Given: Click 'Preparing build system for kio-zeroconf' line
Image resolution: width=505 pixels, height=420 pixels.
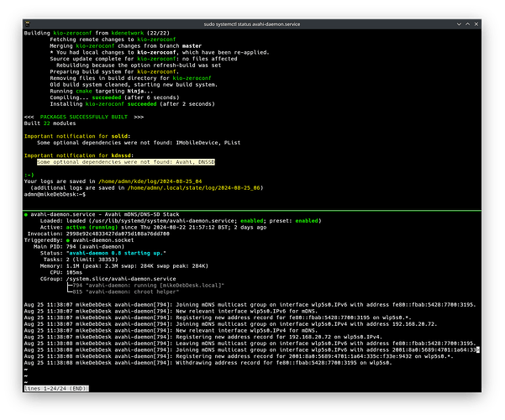Looking at the screenshot, I should tap(114, 72).
